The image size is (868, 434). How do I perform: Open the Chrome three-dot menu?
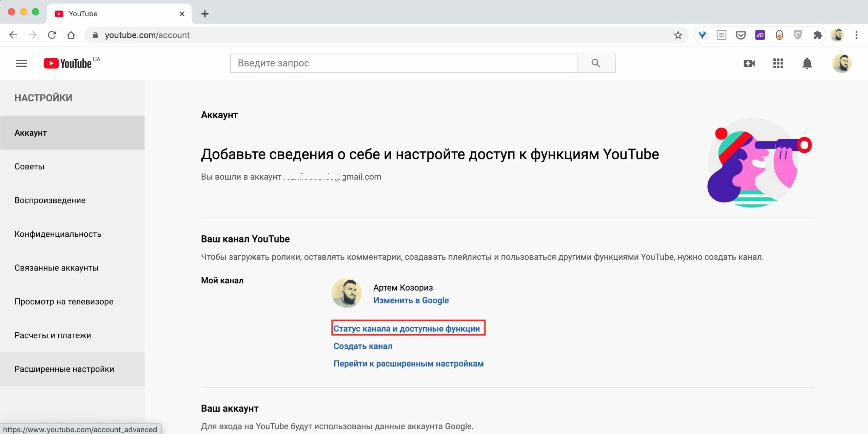pyautogui.click(x=856, y=35)
